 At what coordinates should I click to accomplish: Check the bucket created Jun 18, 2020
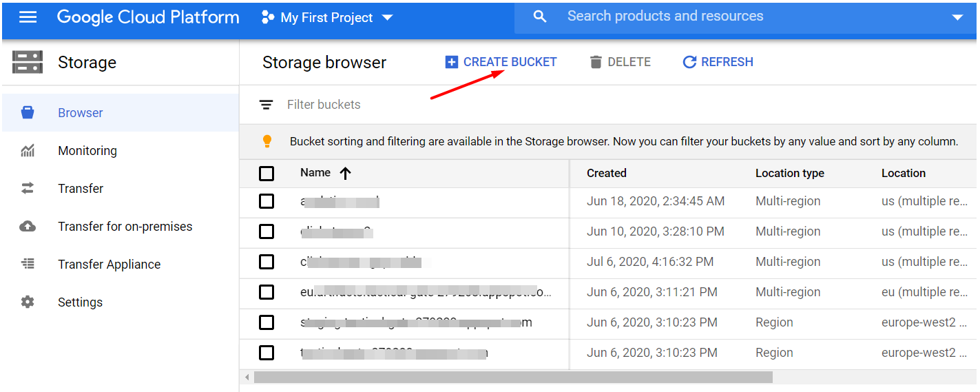click(267, 201)
